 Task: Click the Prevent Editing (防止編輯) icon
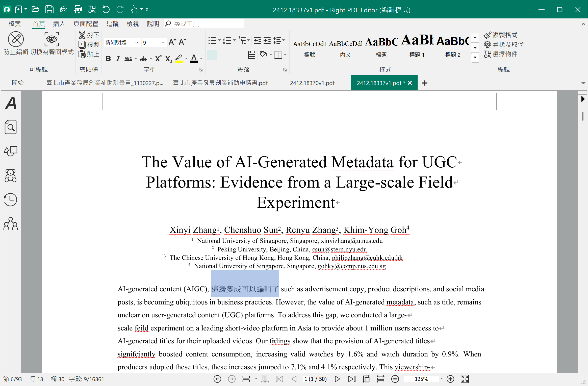click(x=16, y=39)
